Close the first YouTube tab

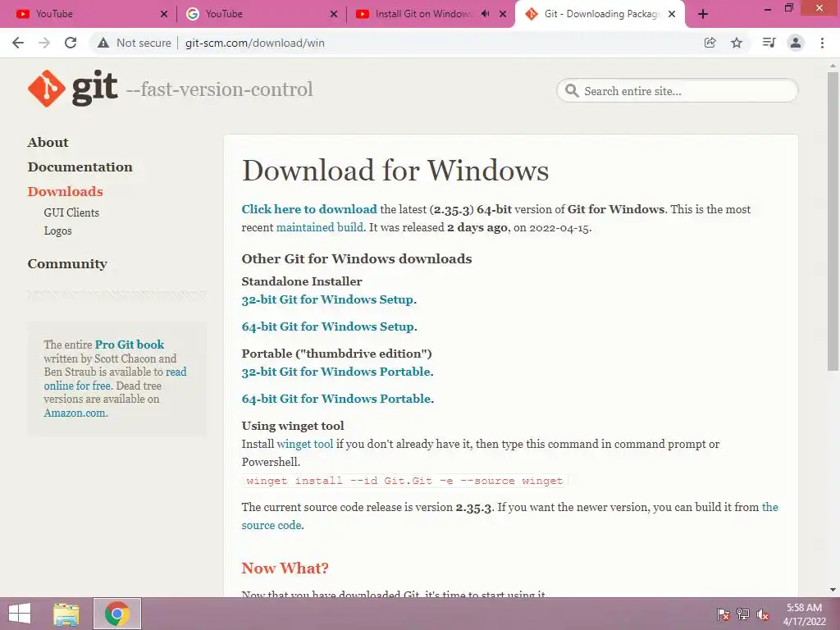(164, 14)
